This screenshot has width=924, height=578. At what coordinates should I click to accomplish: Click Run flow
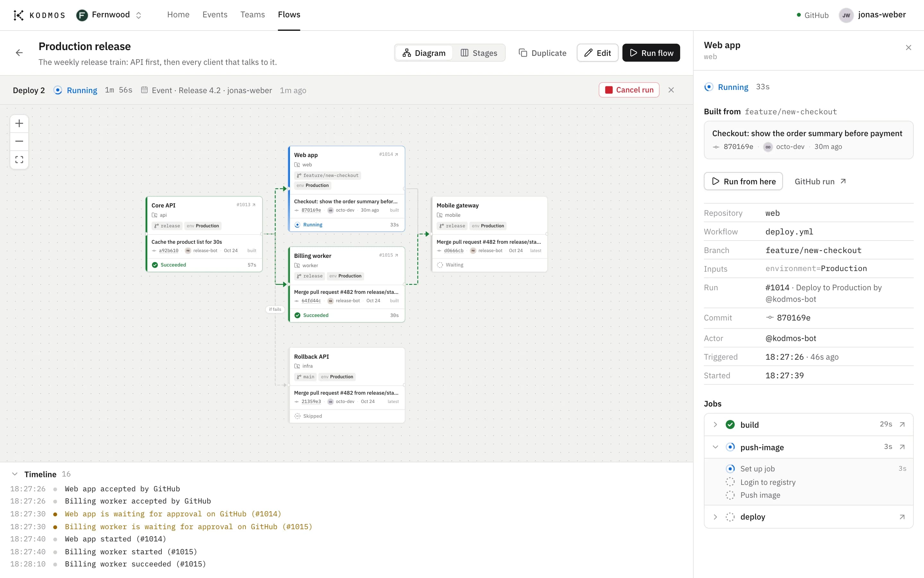(x=651, y=53)
